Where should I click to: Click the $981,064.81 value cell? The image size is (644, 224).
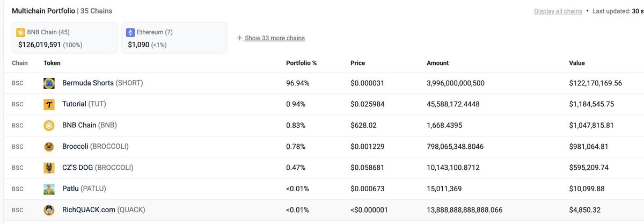(588, 146)
